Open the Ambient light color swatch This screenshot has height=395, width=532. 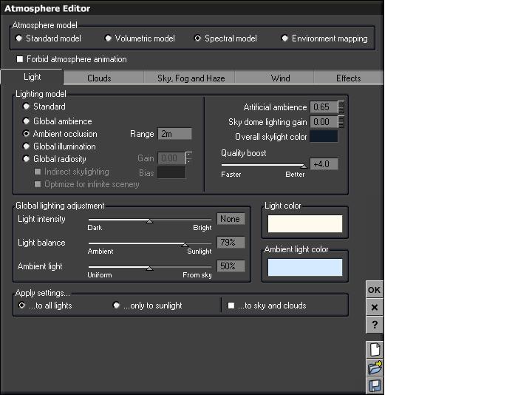click(x=305, y=267)
